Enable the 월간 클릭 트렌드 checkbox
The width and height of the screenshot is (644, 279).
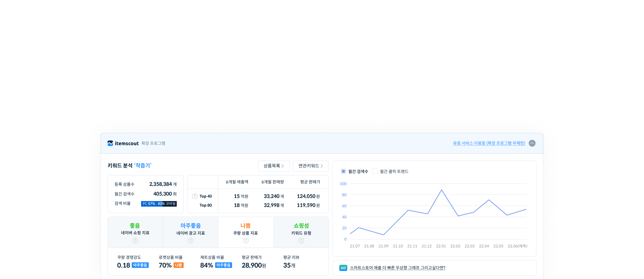click(x=375, y=171)
